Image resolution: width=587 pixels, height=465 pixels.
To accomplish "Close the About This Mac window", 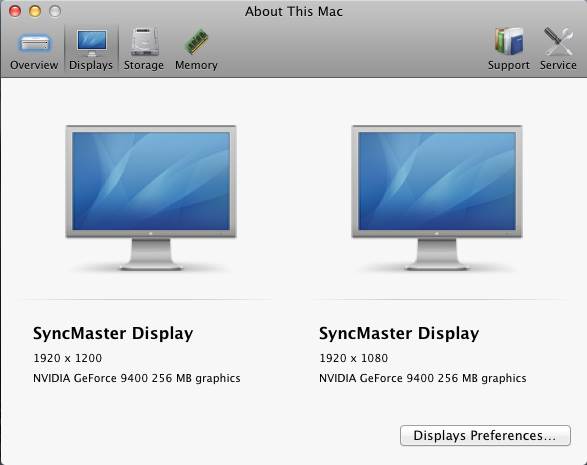I will coord(15,11).
